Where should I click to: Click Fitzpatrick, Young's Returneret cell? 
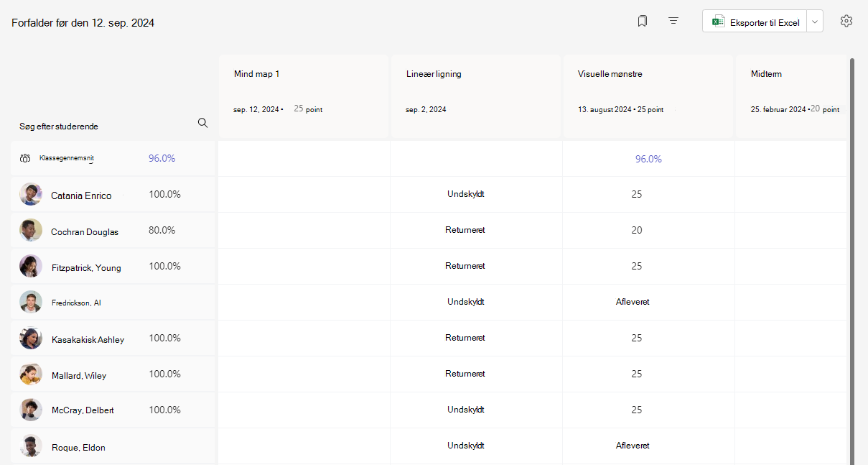476,266
